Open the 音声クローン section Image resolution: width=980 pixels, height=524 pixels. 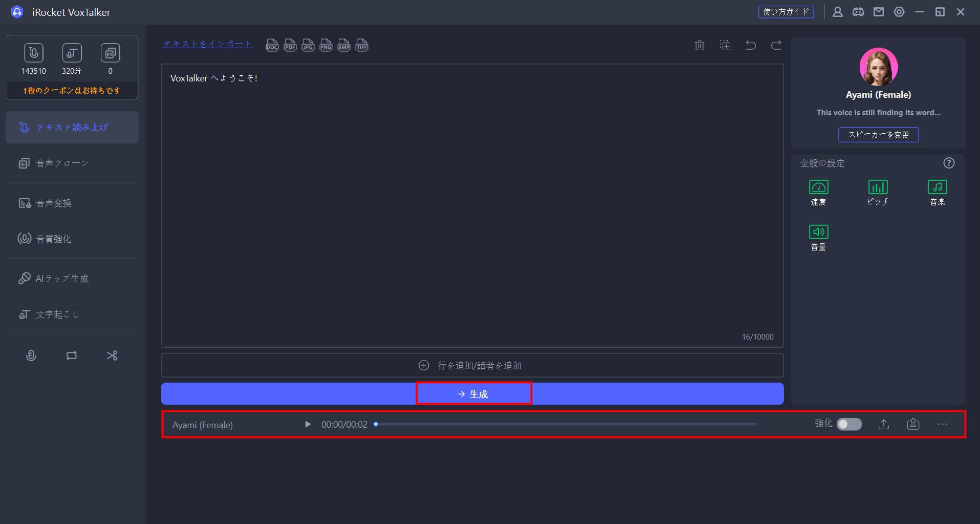[72, 163]
